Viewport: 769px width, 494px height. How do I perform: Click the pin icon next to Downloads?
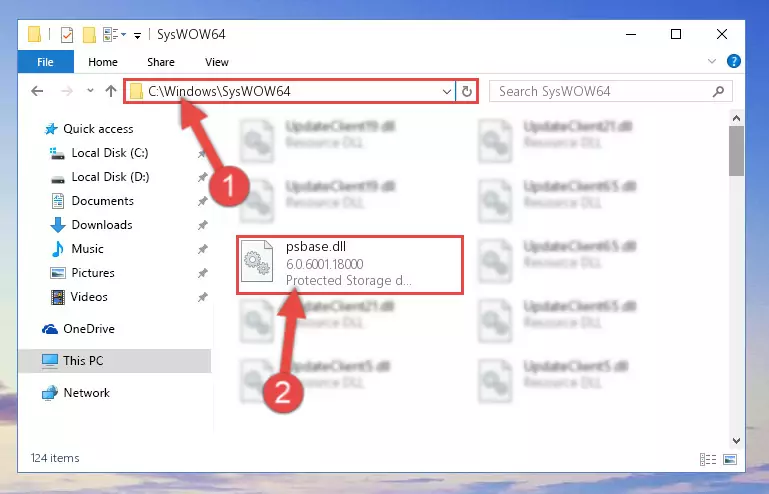(202, 225)
